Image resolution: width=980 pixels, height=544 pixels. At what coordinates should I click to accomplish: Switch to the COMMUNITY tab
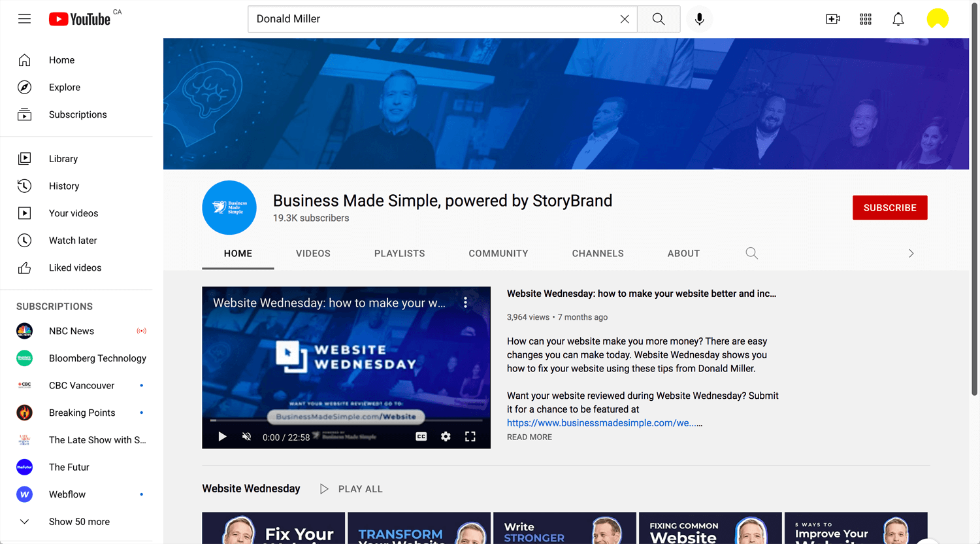click(x=498, y=254)
